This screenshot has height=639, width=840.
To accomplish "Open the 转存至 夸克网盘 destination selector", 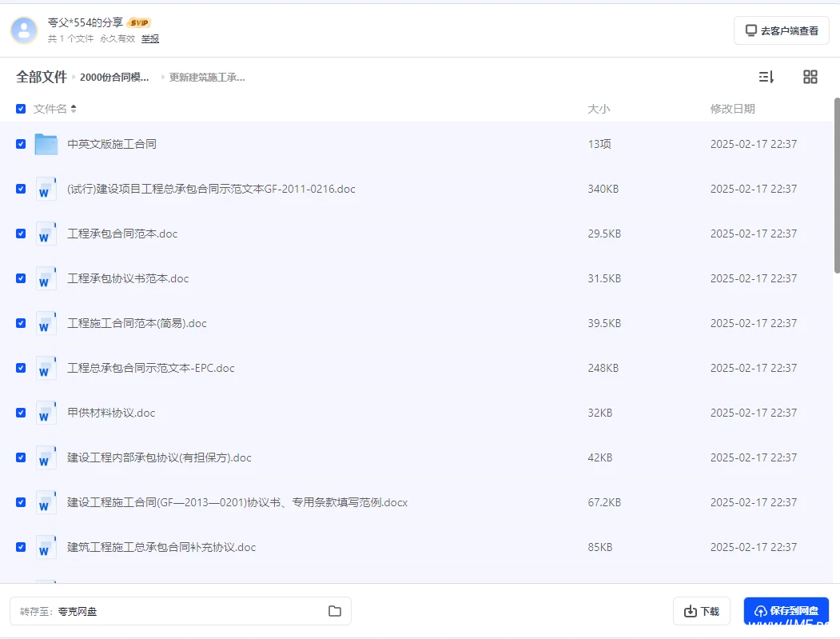I will click(180, 611).
